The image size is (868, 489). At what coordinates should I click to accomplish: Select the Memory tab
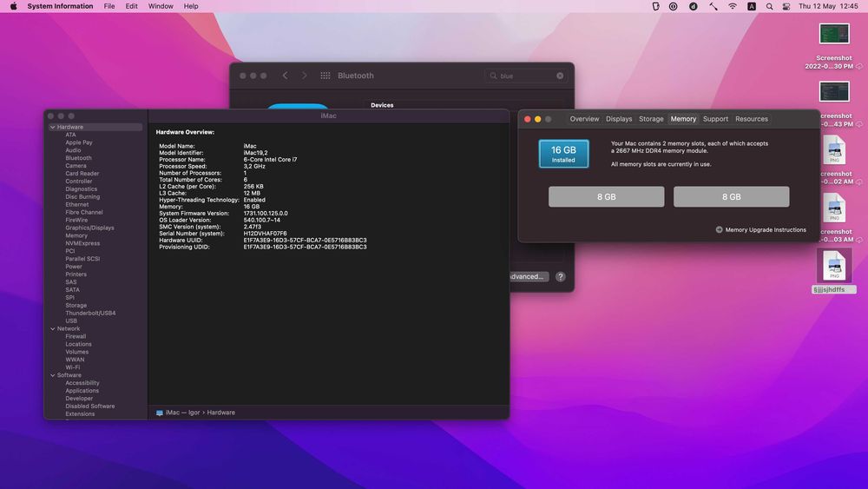(x=683, y=118)
